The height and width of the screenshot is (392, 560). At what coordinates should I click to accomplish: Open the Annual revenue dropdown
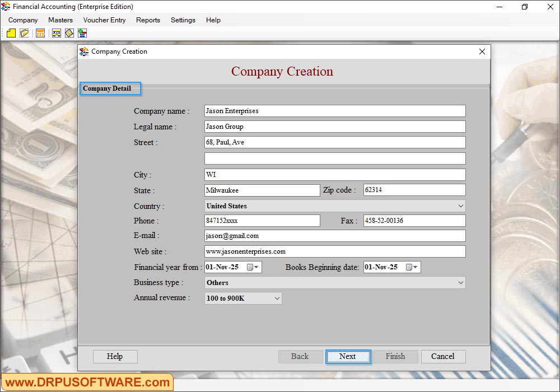[x=277, y=298]
